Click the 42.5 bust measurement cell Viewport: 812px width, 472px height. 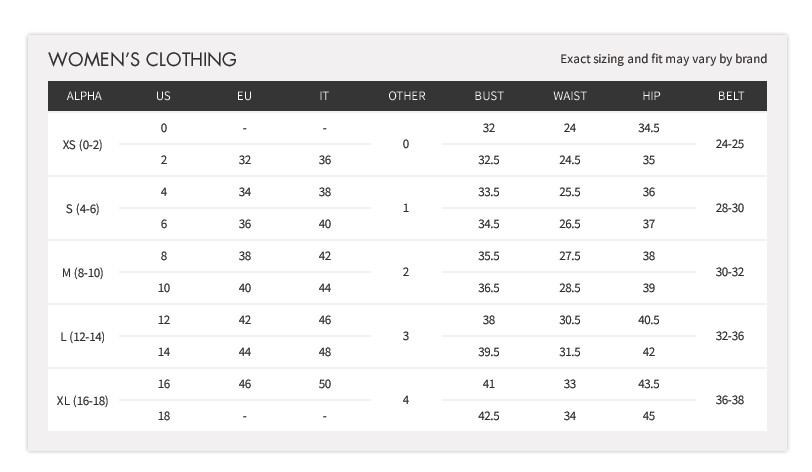coord(489,416)
